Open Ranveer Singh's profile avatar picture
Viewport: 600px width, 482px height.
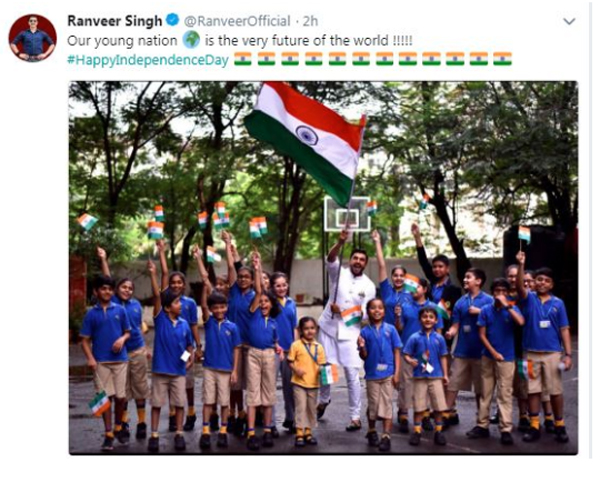[x=33, y=38]
